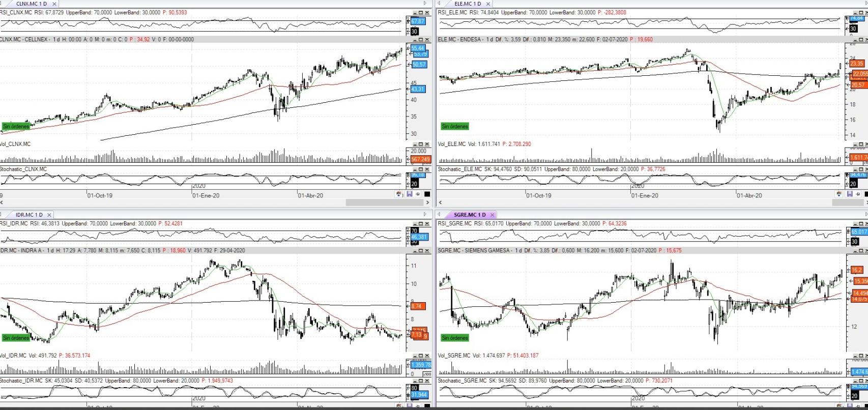Open the black color swatch in the CLNX chart
The width and height of the screenshot is (868, 410).
[x=427, y=194]
